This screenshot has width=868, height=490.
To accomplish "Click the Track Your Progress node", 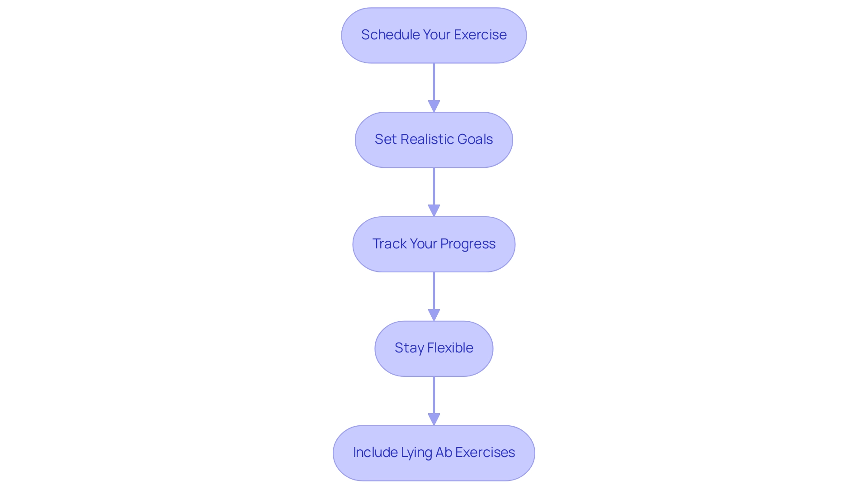I will [x=434, y=243].
